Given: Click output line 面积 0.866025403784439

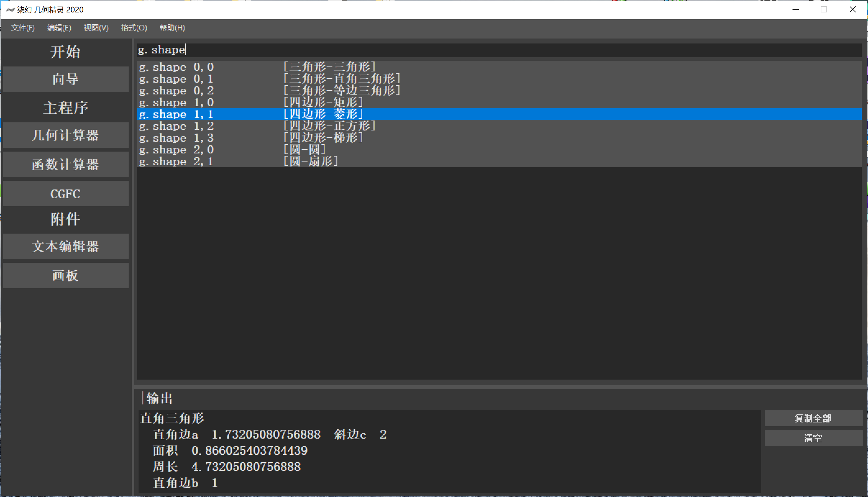Looking at the screenshot, I should coord(230,451).
